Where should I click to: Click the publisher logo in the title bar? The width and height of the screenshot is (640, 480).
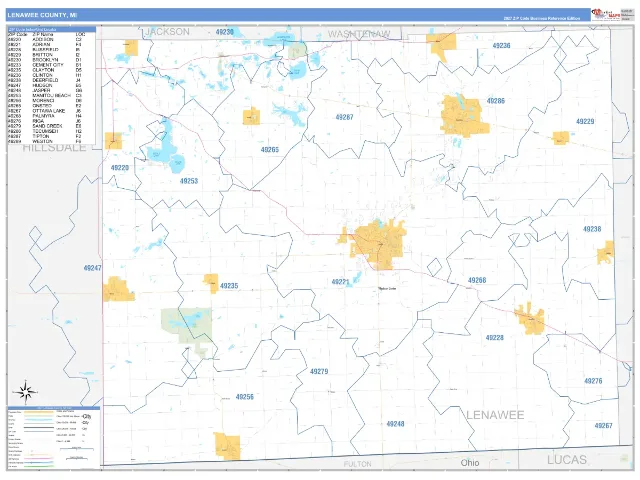(x=605, y=14)
